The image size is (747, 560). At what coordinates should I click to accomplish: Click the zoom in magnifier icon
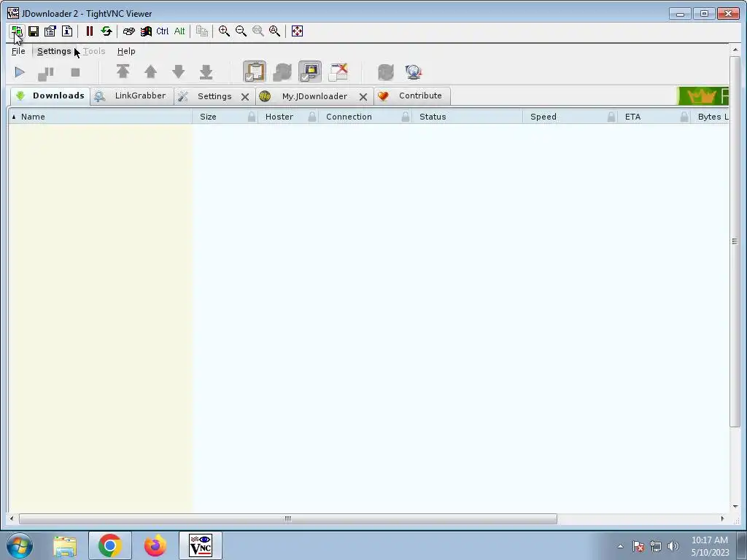click(224, 31)
